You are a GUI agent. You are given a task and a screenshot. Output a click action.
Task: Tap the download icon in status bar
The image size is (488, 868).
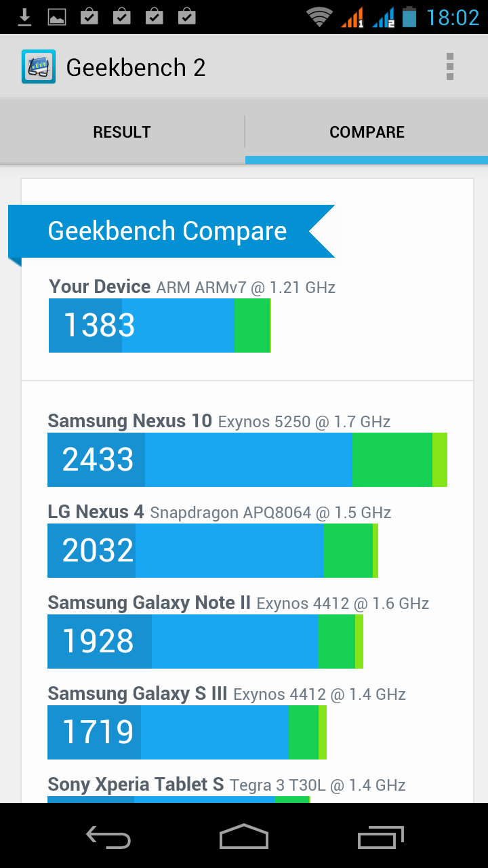pyautogui.click(x=24, y=17)
